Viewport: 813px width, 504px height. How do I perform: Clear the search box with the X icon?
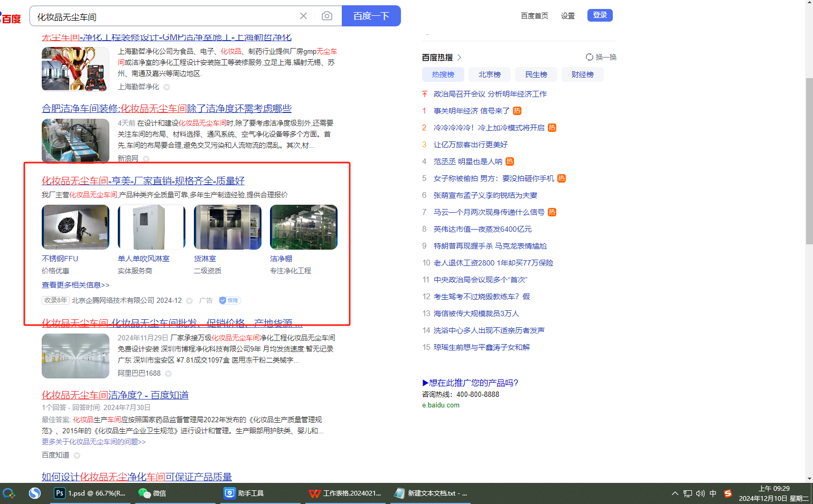tap(303, 16)
